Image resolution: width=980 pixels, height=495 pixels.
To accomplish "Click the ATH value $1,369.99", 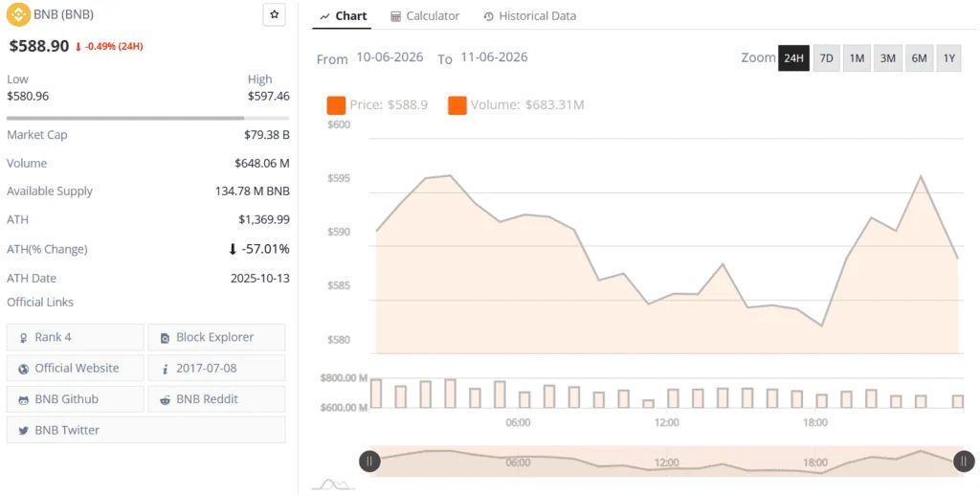I will pyautogui.click(x=264, y=220).
